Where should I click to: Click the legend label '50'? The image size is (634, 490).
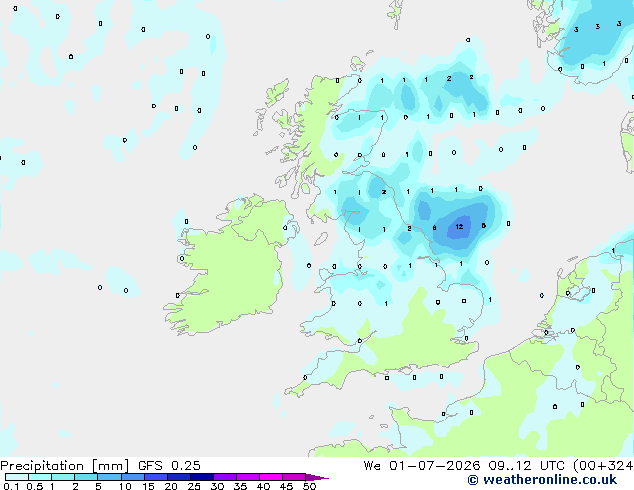309,486
